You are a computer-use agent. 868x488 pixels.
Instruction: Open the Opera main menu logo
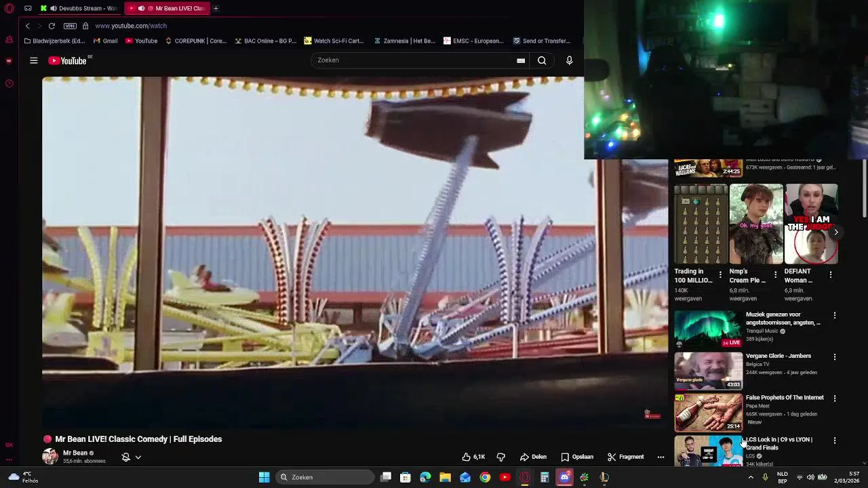[9, 8]
